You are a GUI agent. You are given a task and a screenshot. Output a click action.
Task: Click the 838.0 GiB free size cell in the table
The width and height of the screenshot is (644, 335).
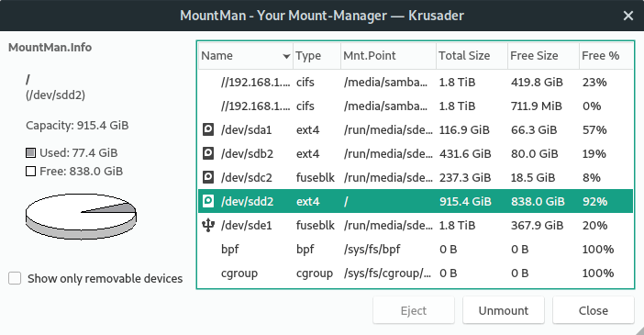pos(538,201)
